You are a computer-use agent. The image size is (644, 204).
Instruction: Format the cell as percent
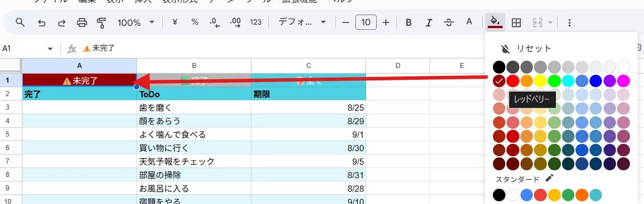195,22
